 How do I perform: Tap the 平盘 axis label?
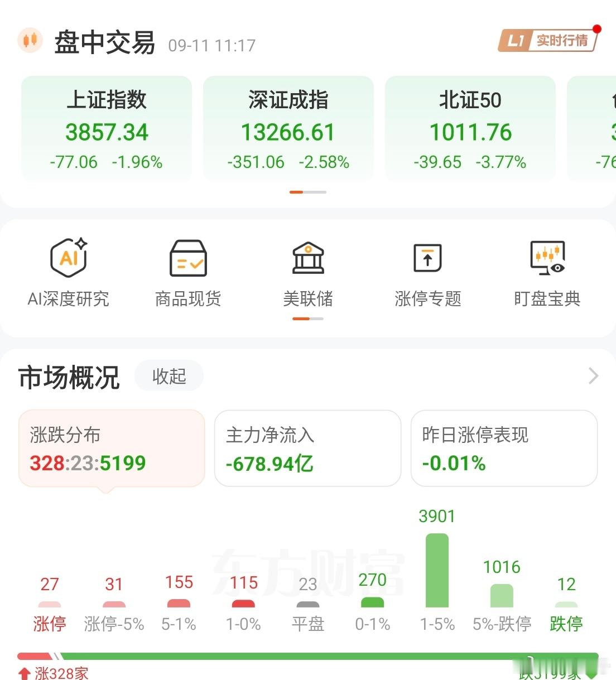[x=308, y=624]
